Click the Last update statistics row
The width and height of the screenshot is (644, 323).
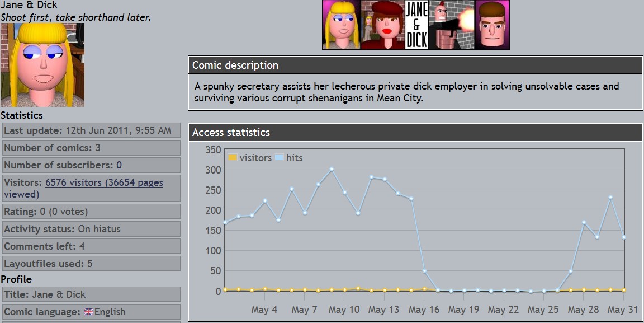[x=91, y=130]
